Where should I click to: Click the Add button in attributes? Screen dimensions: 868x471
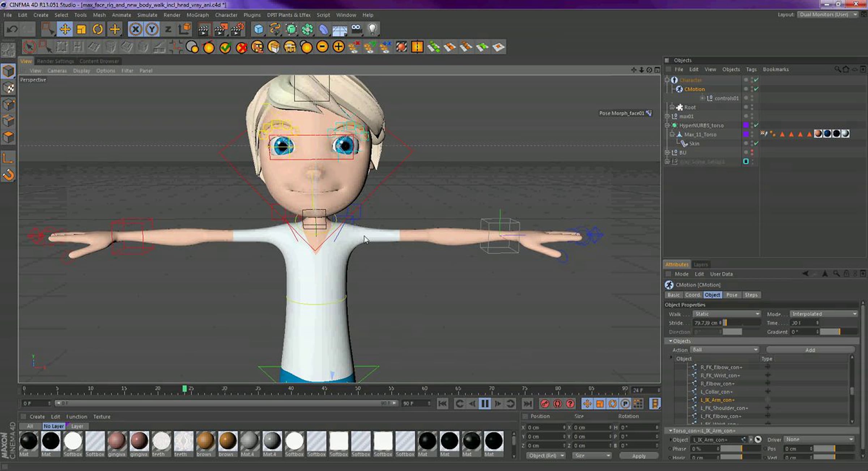(810, 350)
